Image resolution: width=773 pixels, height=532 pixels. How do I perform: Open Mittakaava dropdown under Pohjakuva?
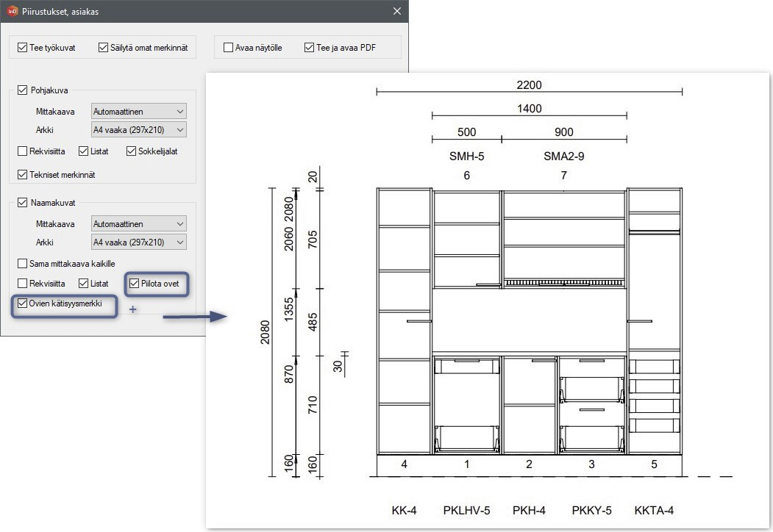pos(138,112)
